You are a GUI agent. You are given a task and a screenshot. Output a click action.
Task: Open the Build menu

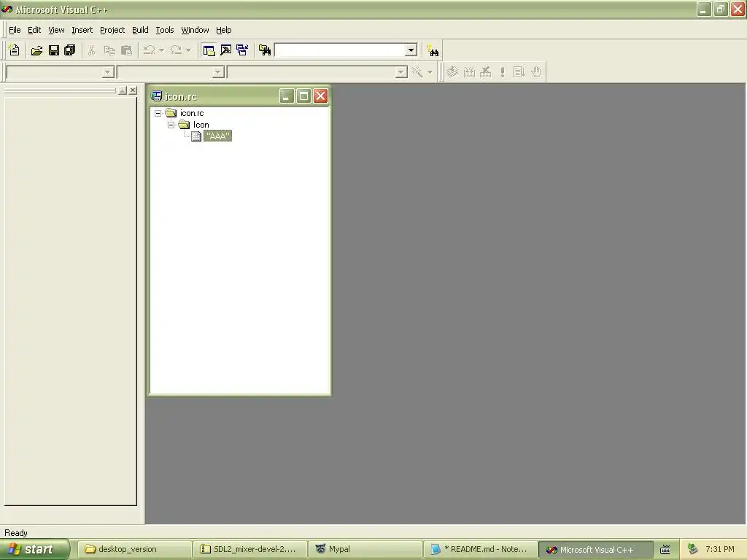[x=140, y=30]
